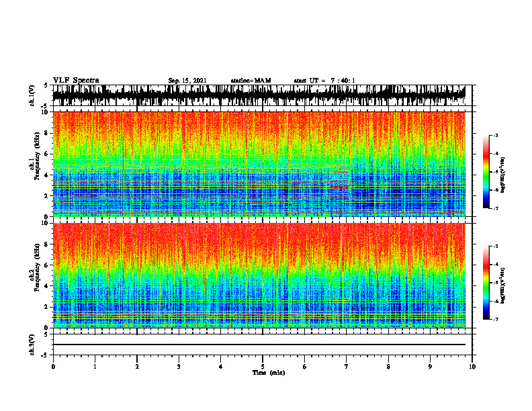Image resolution: width=532 pixels, height=411 pixels.
Task: Click time axis tick label "3"
Action: pyautogui.click(x=179, y=367)
